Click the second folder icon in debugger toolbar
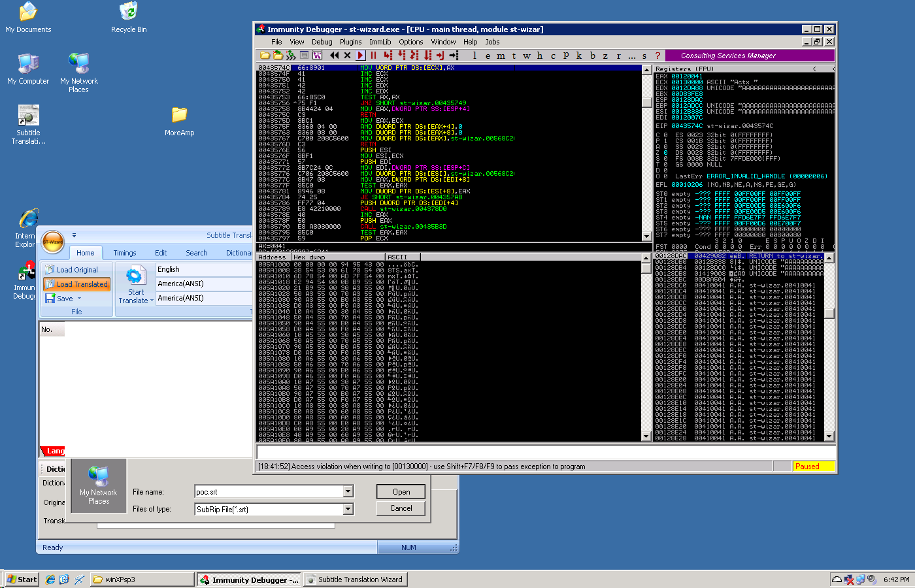Screen dimensions: 915x588 click(278, 56)
